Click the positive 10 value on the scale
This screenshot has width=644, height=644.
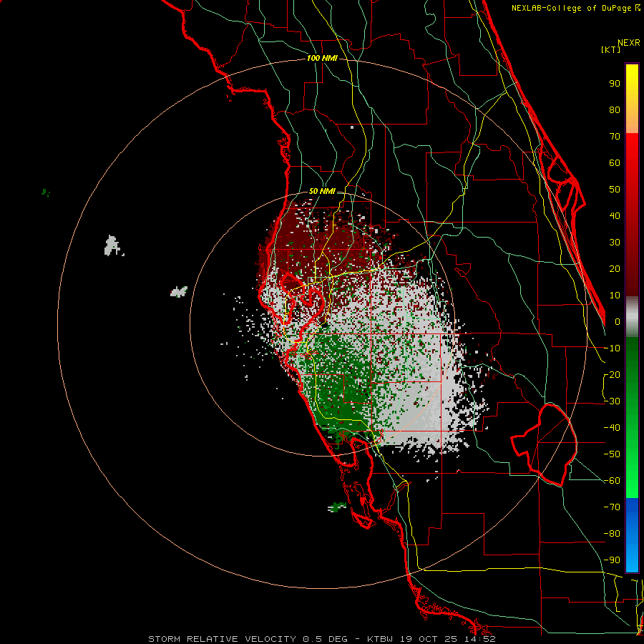tap(615, 296)
